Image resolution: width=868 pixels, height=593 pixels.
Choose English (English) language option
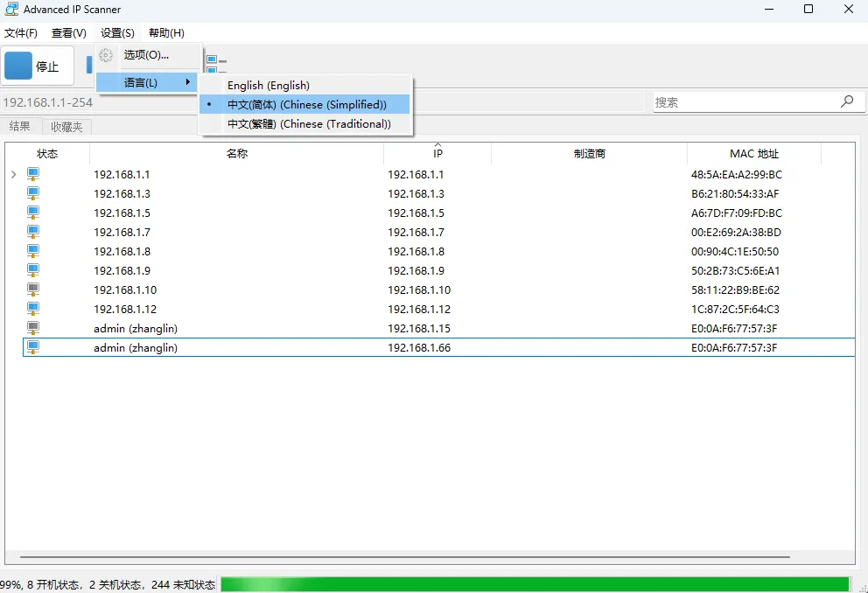304,85
